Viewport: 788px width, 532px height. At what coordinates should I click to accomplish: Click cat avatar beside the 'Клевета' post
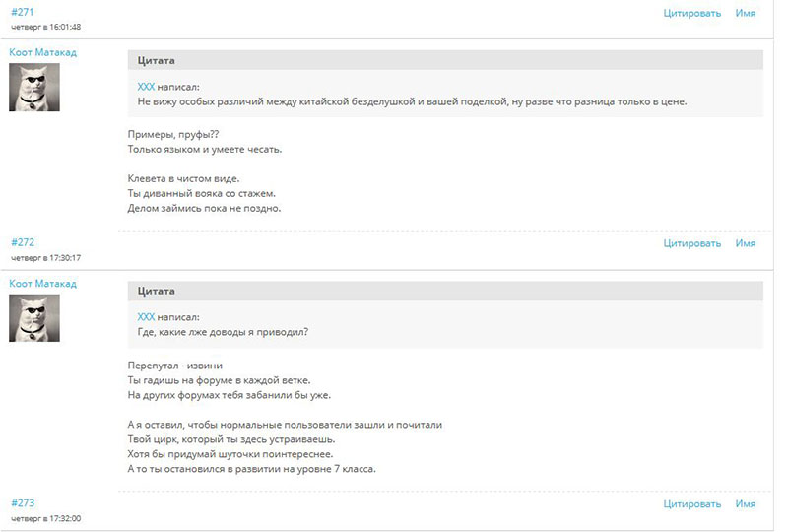coord(34,88)
